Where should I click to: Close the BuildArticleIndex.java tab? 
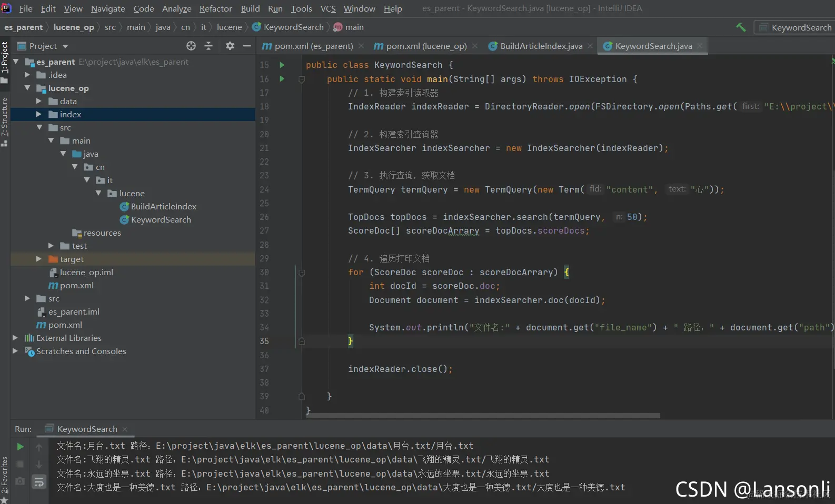click(590, 46)
